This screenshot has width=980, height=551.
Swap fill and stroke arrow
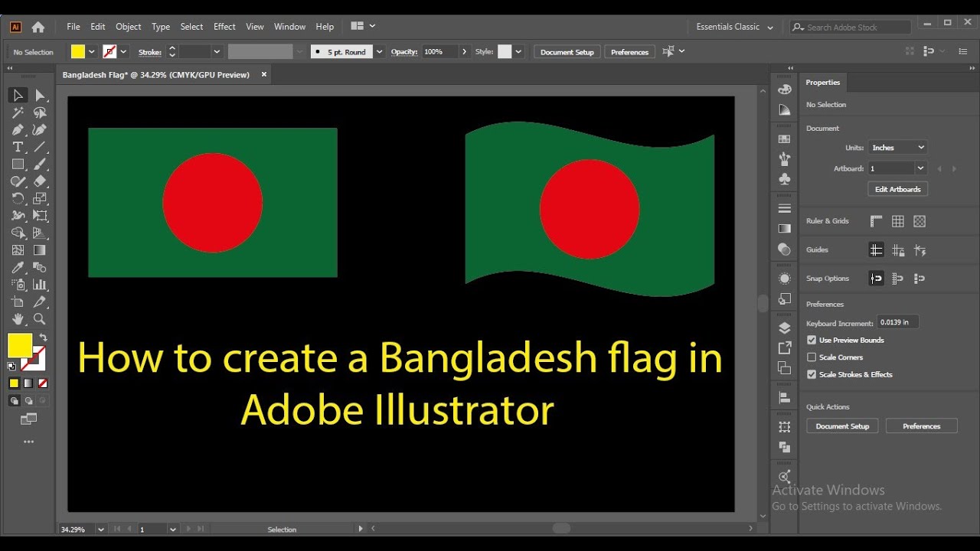(x=43, y=337)
